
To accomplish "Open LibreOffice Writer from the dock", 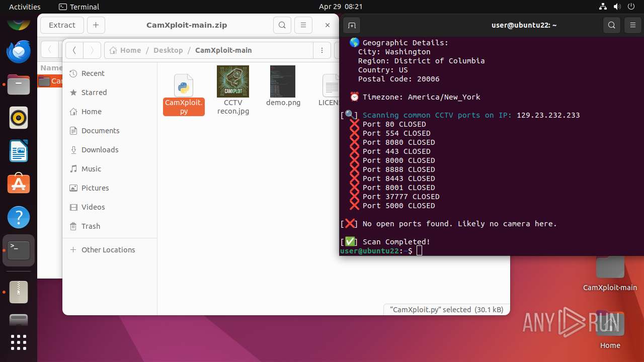I will [x=19, y=151].
